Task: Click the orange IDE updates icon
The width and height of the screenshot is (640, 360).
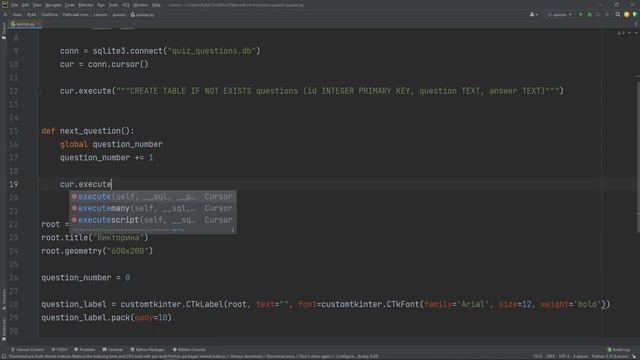Action: pos(627,15)
